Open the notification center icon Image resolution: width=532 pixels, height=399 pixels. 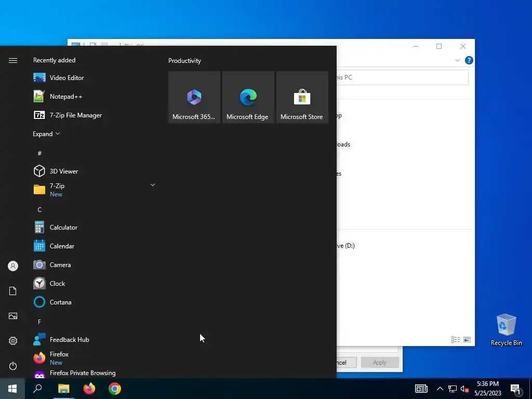coord(516,389)
